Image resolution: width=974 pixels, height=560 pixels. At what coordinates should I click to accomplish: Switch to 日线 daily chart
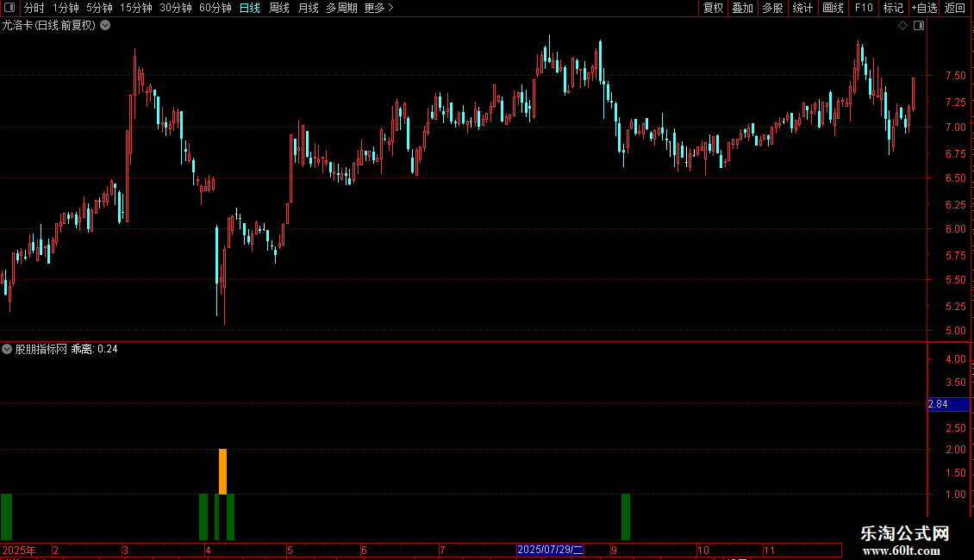250,8
